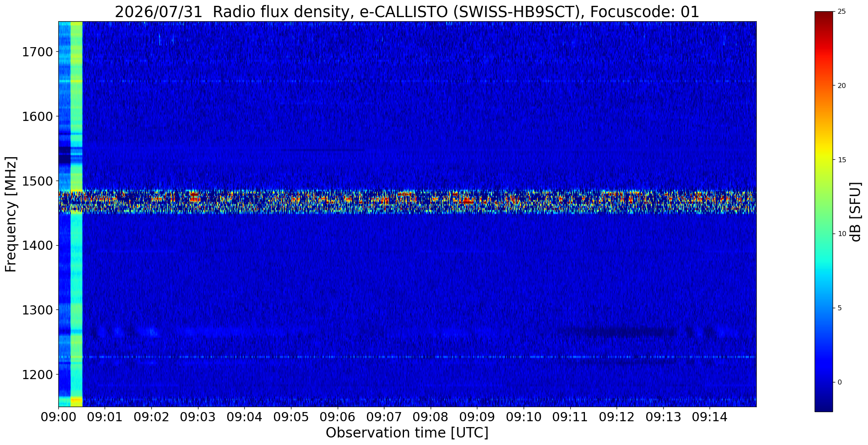Click the noisy interference band near 1470 MHz
Viewport: 868px width, 445px height.
click(x=407, y=202)
